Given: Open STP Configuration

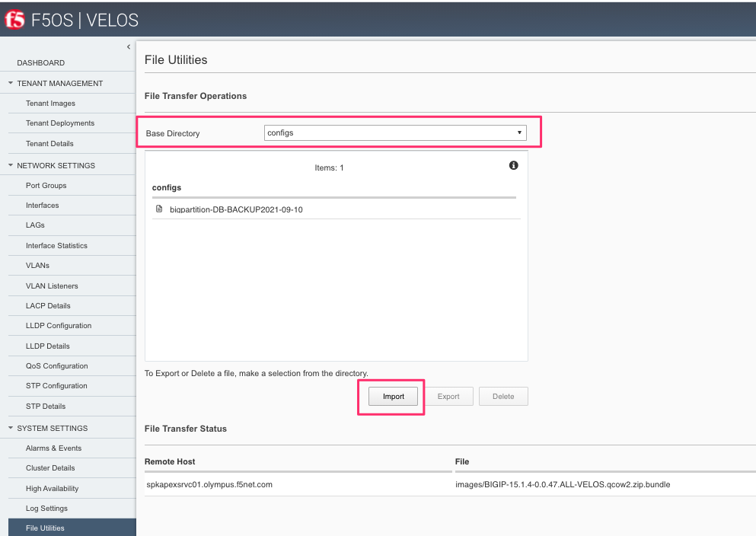Looking at the screenshot, I should click(56, 385).
